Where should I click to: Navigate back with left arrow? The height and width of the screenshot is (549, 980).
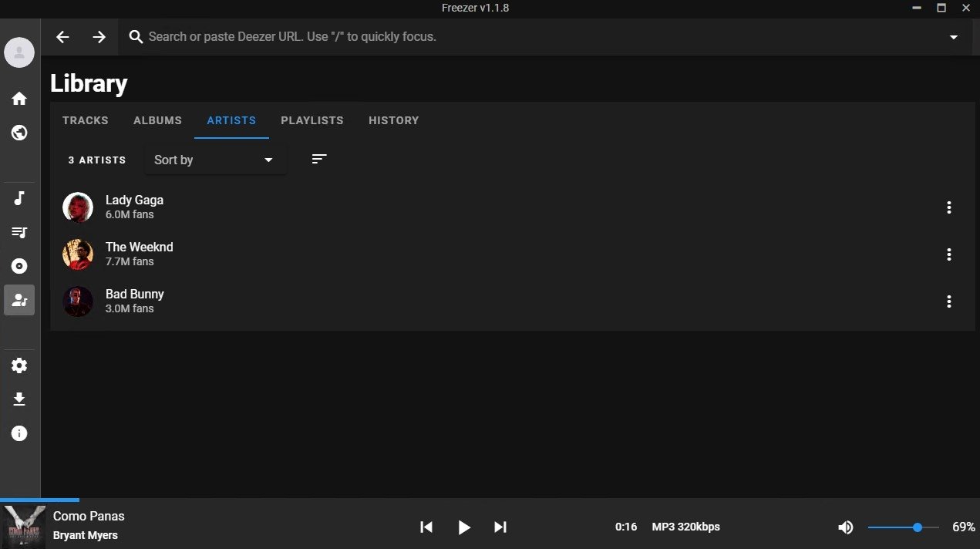coord(62,37)
